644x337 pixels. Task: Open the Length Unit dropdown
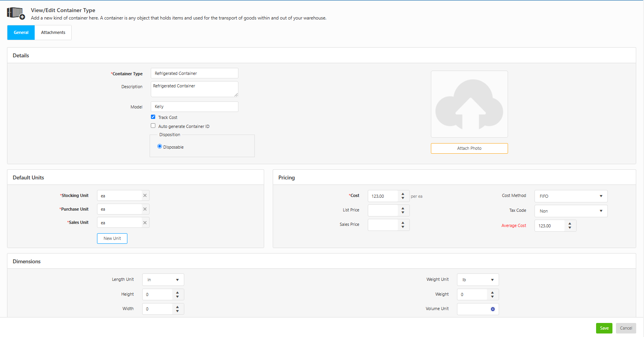[x=163, y=280]
